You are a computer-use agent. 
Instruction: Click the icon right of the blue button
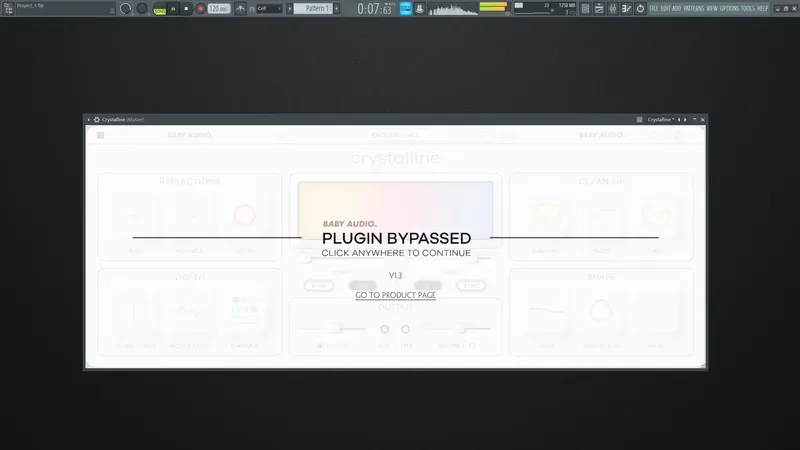419,9
